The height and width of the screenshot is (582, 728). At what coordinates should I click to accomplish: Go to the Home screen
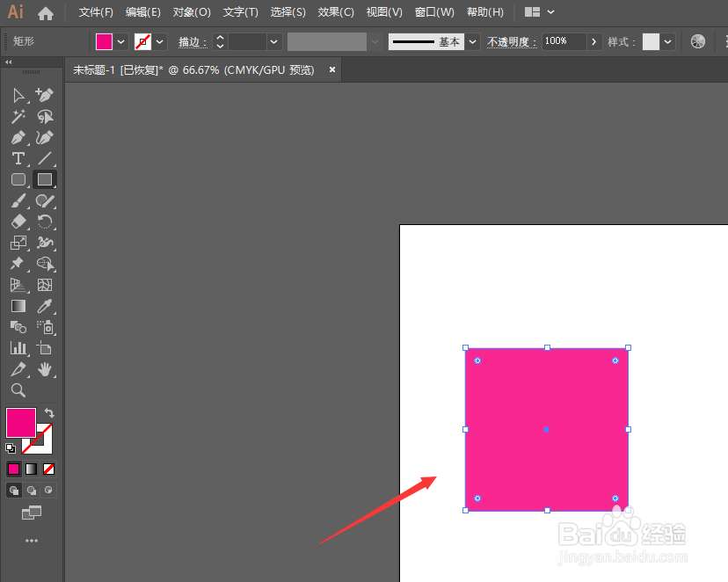tap(45, 13)
